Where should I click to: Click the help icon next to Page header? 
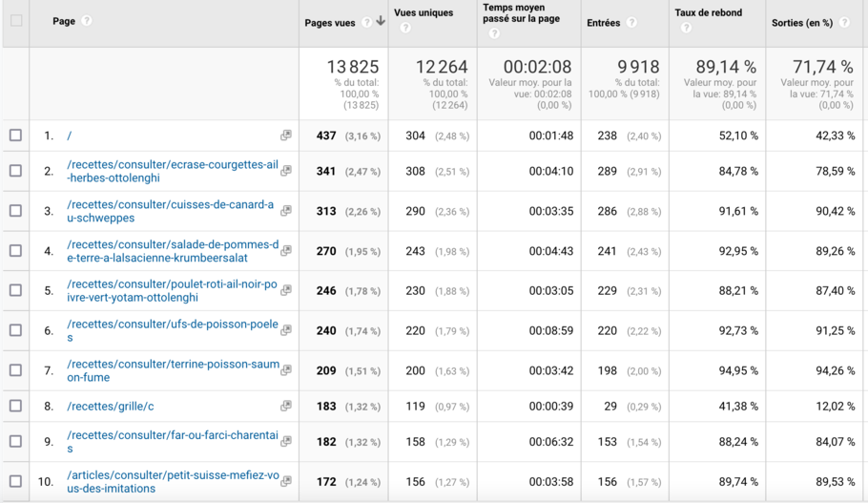point(87,21)
